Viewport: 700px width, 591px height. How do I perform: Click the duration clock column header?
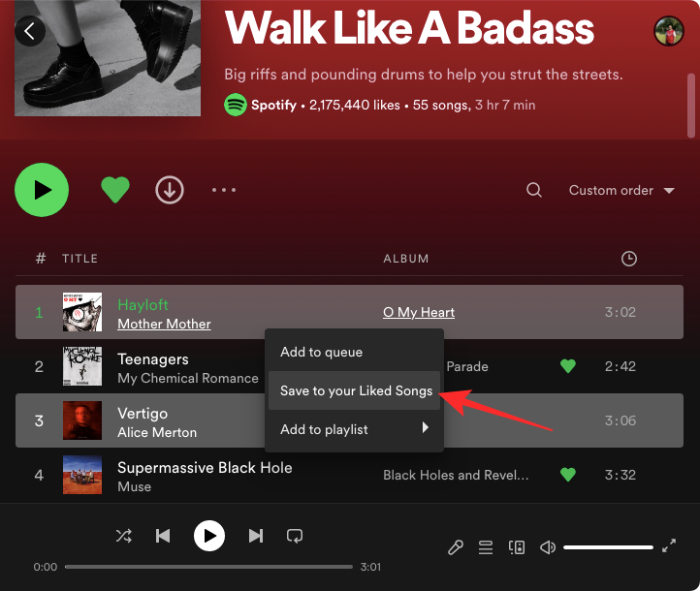point(629,259)
